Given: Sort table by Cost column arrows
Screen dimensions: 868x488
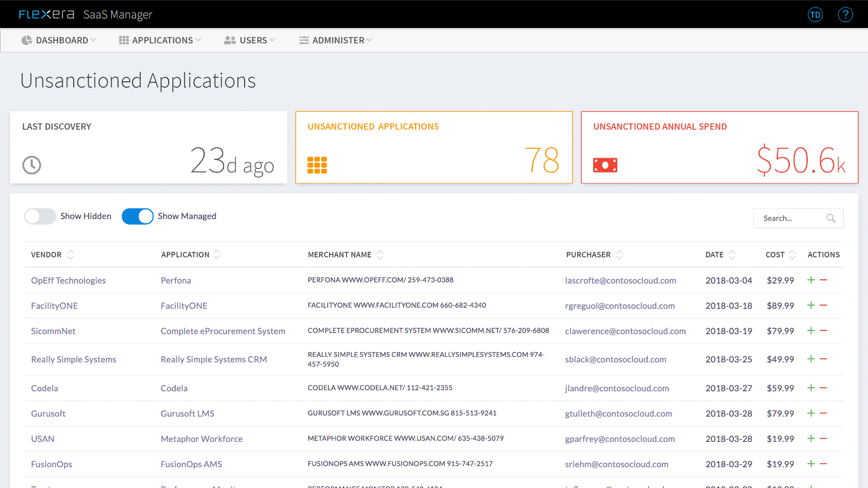Looking at the screenshot, I should click(792, 255).
